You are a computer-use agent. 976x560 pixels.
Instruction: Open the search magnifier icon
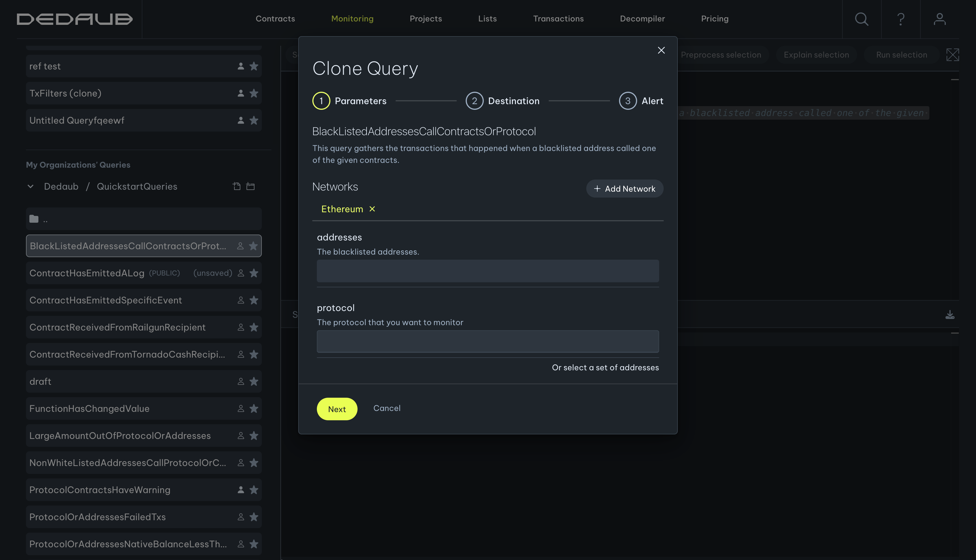pyautogui.click(x=861, y=19)
